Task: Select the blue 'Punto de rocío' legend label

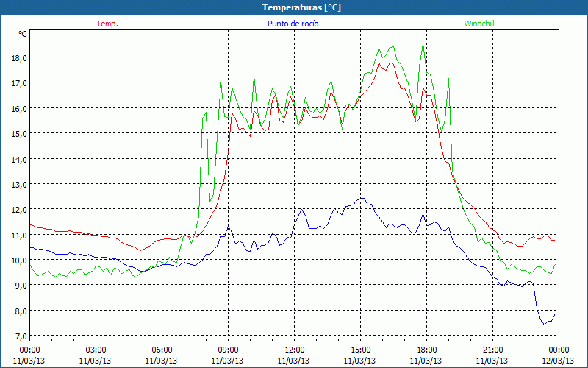Action: click(293, 24)
